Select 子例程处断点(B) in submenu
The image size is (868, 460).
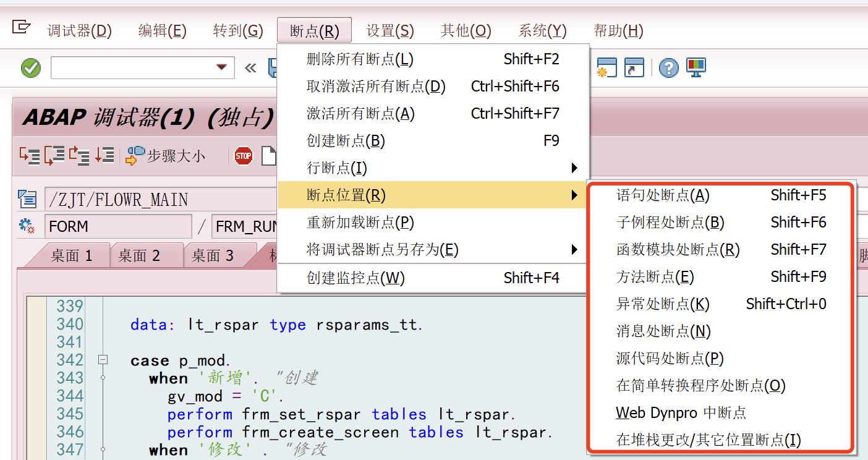[x=721, y=223]
